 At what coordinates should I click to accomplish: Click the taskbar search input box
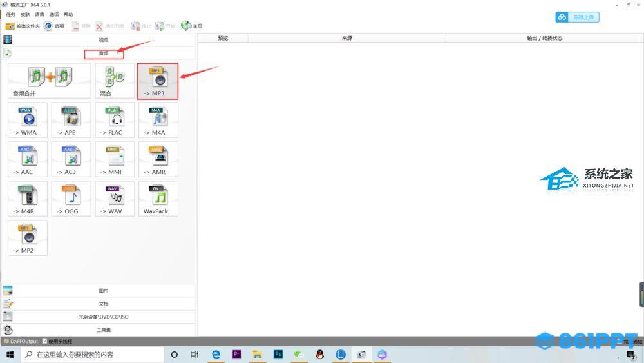[x=92, y=355]
